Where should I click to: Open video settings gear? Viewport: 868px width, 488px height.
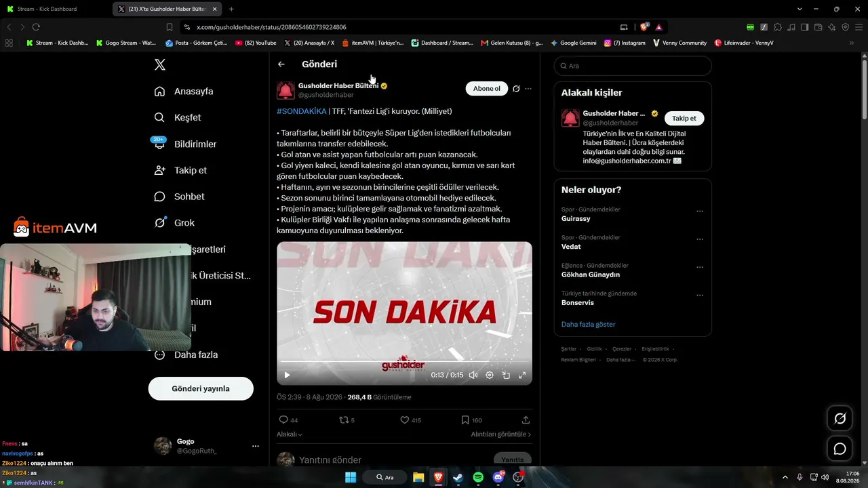tap(490, 375)
